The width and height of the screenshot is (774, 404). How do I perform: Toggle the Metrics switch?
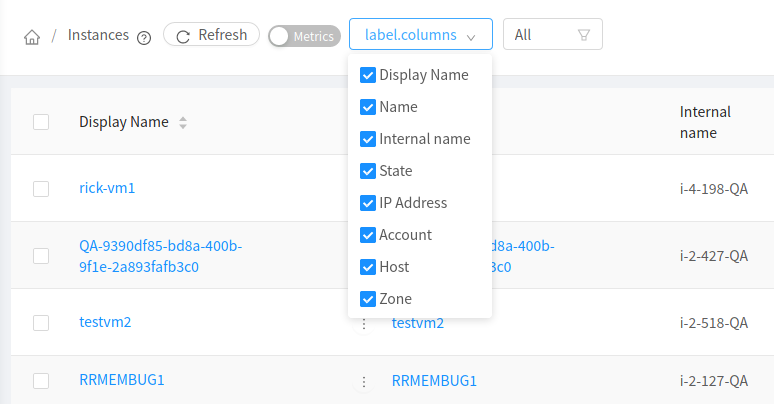tap(305, 36)
